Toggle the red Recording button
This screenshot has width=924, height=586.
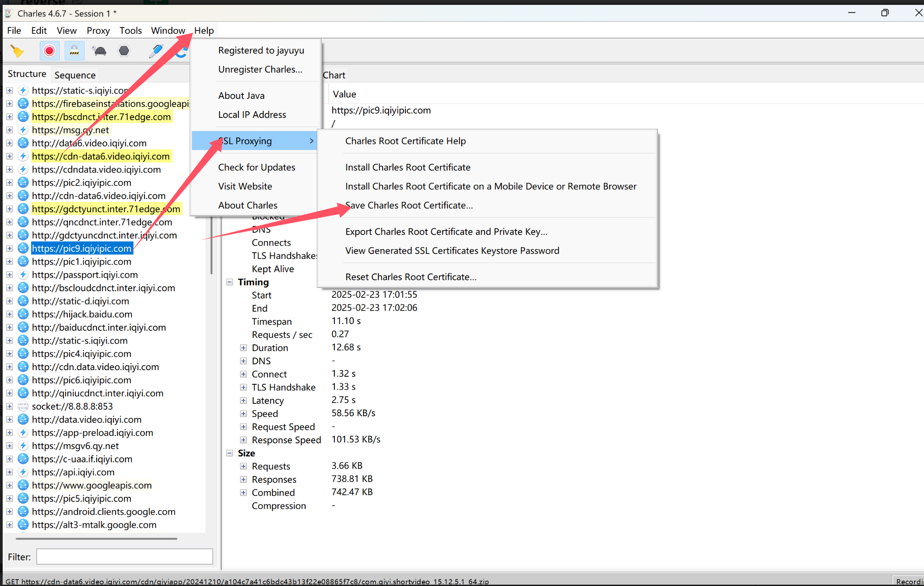click(x=49, y=51)
